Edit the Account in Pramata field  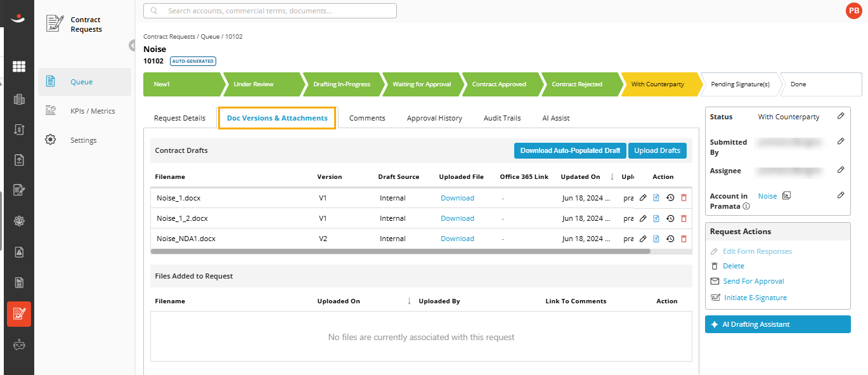point(841,195)
